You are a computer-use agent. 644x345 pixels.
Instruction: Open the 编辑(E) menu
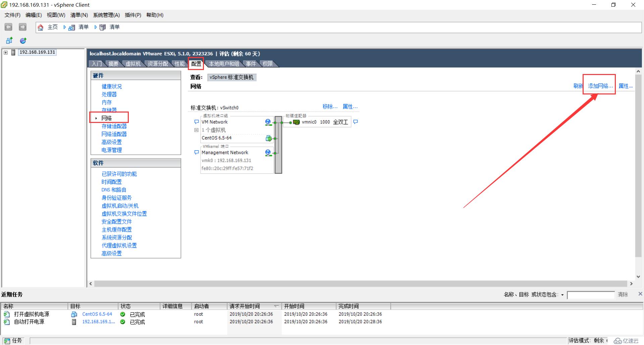tap(34, 15)
